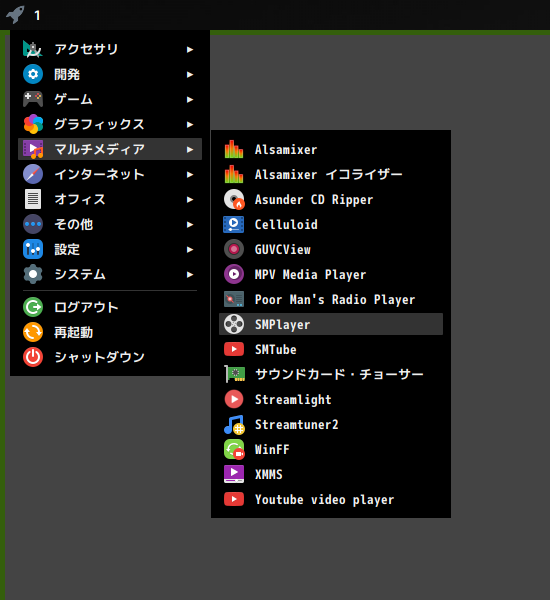Click the Celluloid player icon

pos(234,224)
